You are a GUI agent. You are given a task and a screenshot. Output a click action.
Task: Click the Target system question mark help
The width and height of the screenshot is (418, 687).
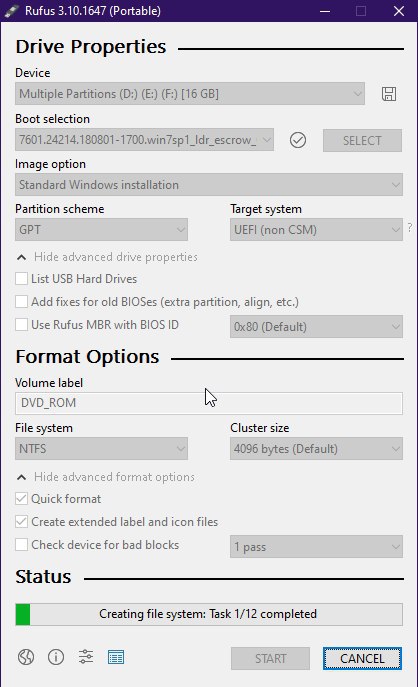(410, 227)
